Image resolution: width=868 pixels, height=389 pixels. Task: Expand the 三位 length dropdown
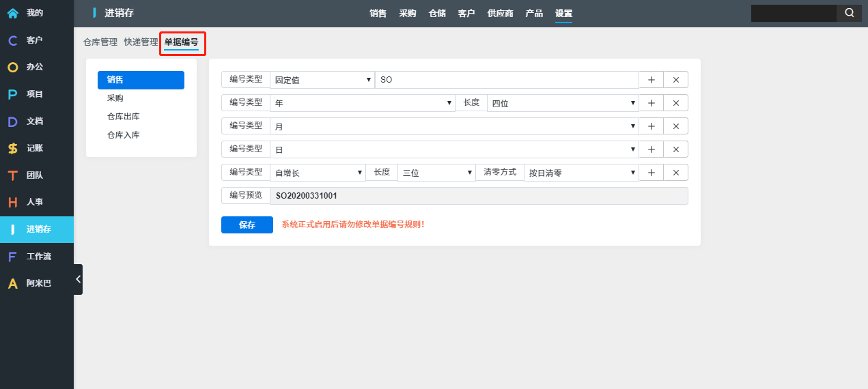[x=436, y=173]
